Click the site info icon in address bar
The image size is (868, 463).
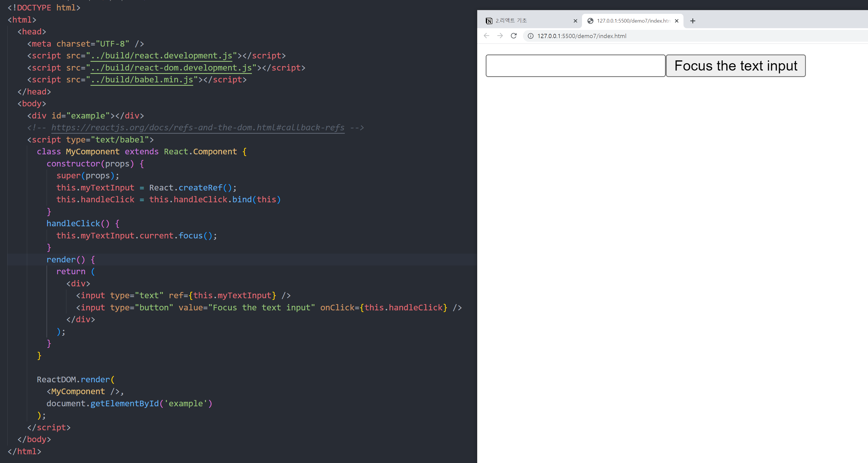530,36
